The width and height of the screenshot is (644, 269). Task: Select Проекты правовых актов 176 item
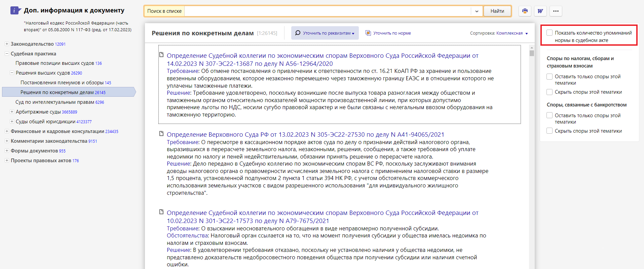[45, 161]
